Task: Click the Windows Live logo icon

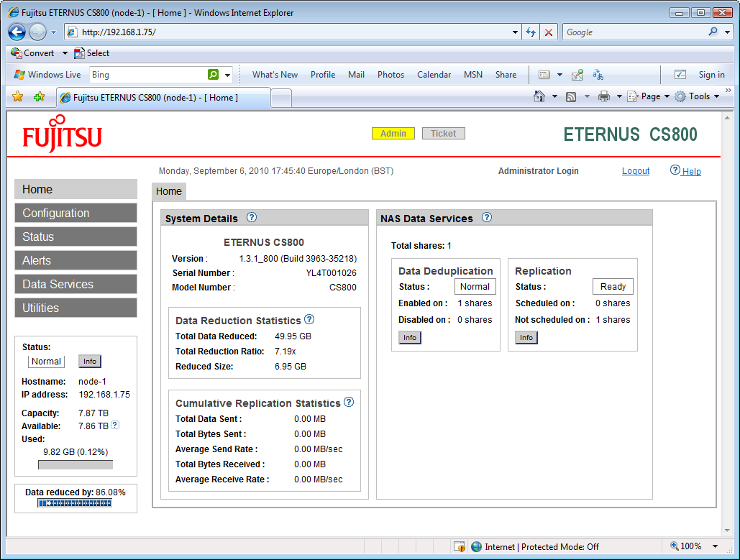Action: point(19,75)
